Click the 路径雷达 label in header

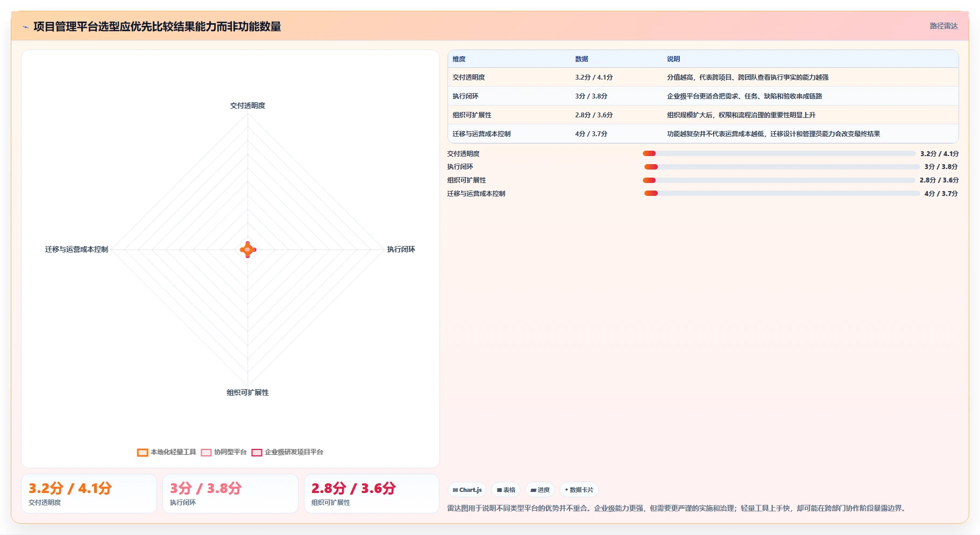click(x=943, y=26)
